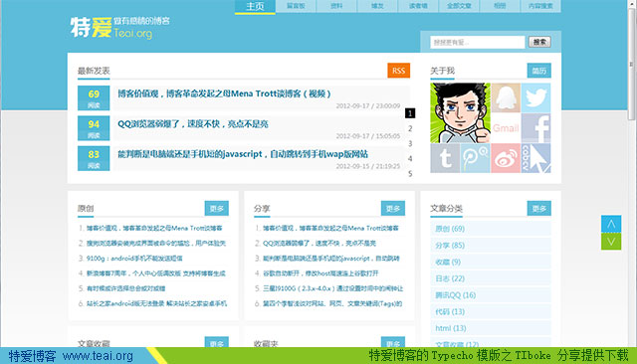
Task: Open the 读者墙 navigation tab
Action: pos(418,6)
